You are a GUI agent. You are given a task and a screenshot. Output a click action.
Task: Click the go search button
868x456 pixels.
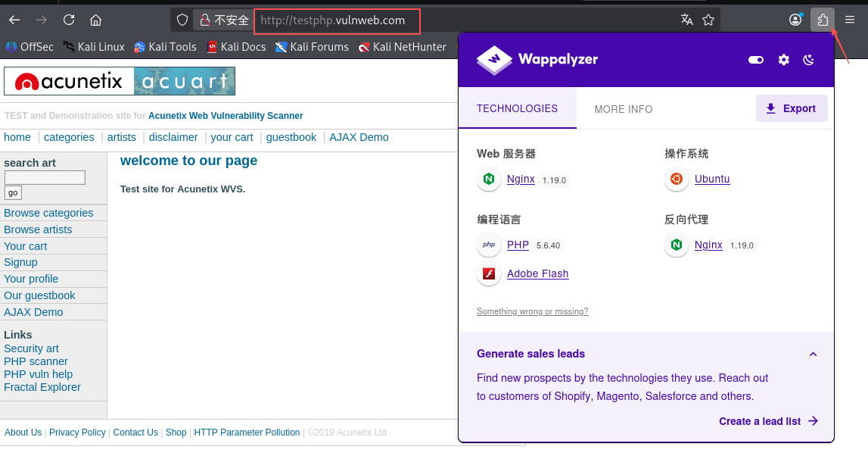coord(13,193)
